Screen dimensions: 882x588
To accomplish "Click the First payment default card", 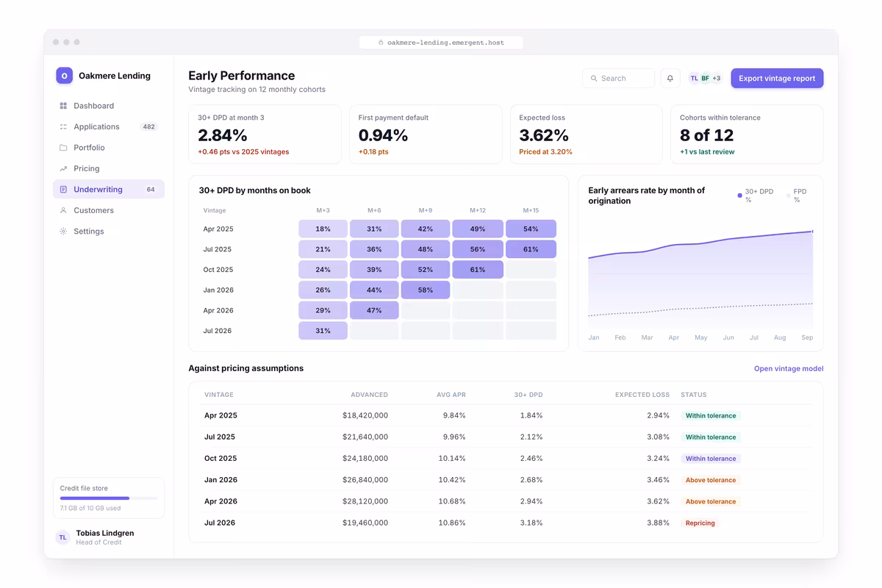I will click(x=426, y=135).
